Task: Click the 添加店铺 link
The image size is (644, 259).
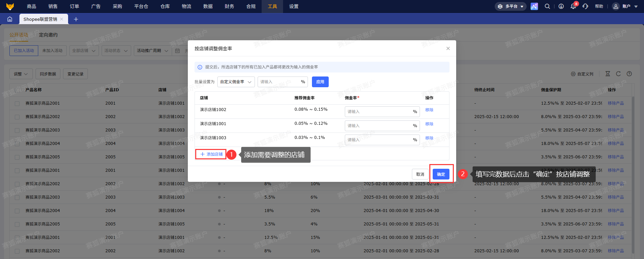Action: tap(211, 154)
